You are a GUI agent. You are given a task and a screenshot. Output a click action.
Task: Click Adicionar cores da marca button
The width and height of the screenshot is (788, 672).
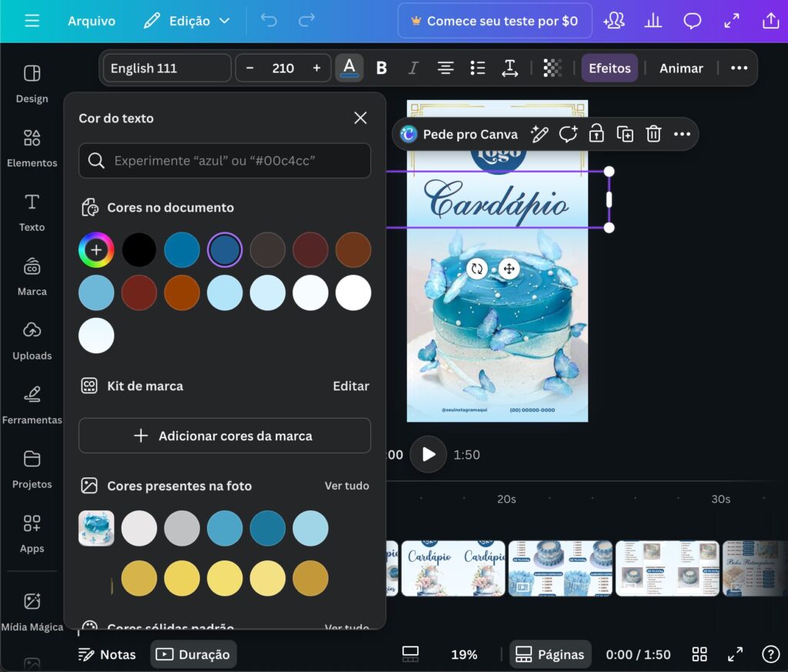[x=225, y=436]
